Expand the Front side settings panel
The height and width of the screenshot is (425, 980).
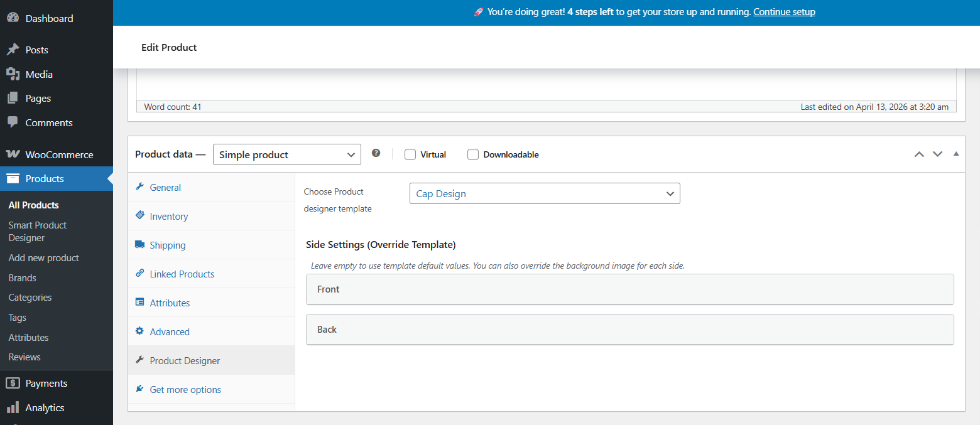tap(630, 289)
